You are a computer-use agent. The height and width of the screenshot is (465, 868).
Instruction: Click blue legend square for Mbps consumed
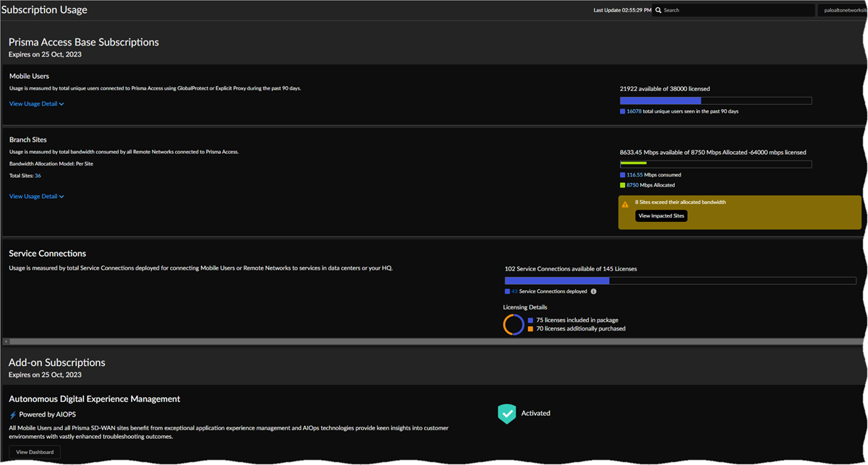pos(623,174)
